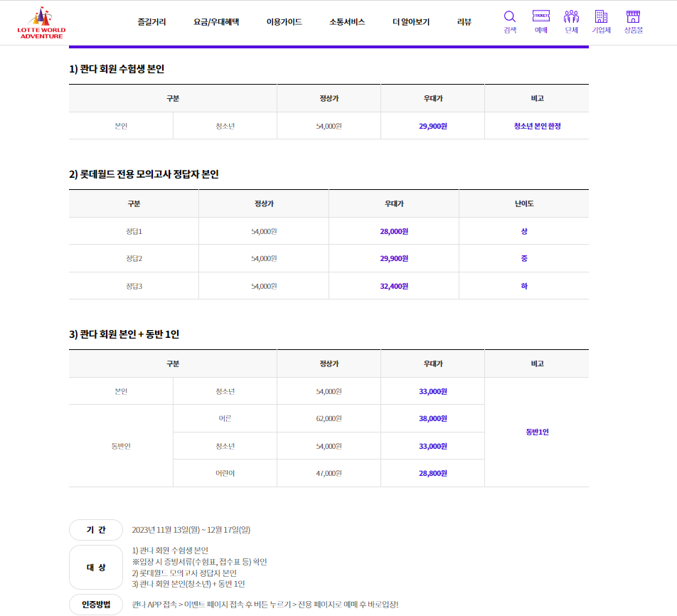
Task: Open the 리뷰 menu
Action: click(x=464, y=22)
